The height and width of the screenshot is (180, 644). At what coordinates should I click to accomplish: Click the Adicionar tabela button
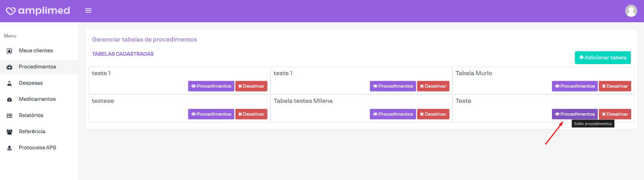coord(603,58)
